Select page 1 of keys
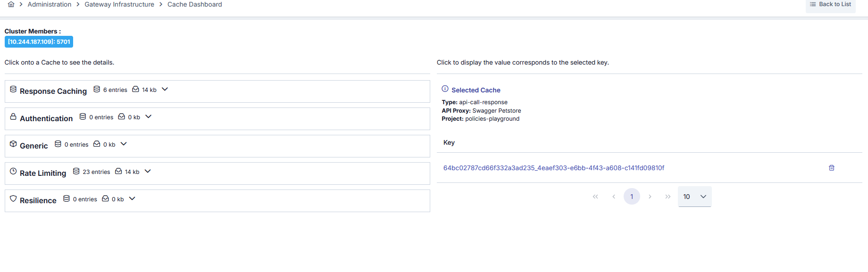Screen dimensions: 868x272 pos(632,197)
